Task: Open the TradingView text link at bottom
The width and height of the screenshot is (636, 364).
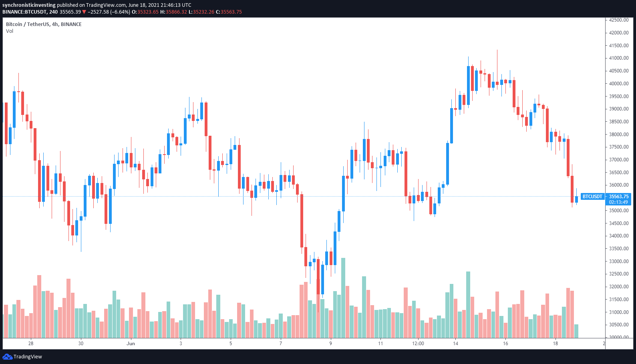Action: pos(28,356)
